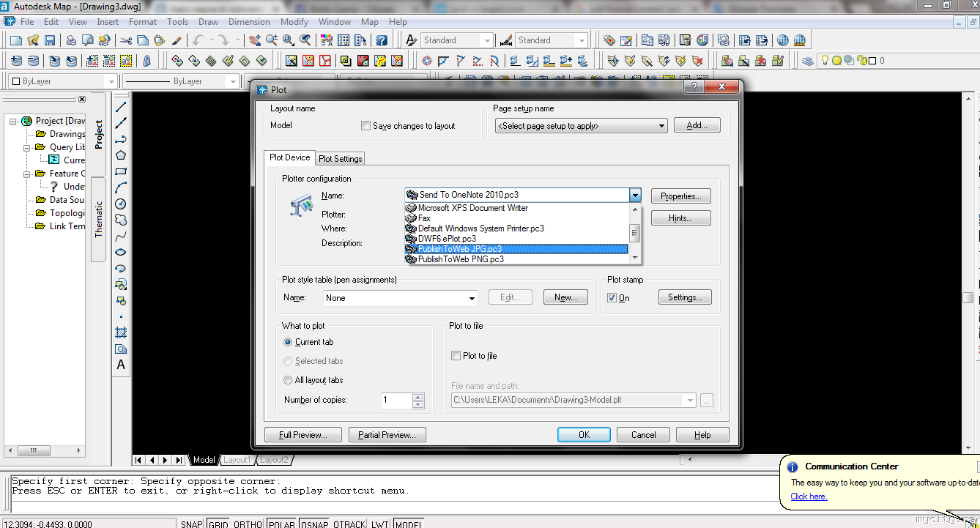This screenshot has height=528, width=980.
Task: Click the yellow lightbulb layer on/off icon
Action: tap(825, 61)
